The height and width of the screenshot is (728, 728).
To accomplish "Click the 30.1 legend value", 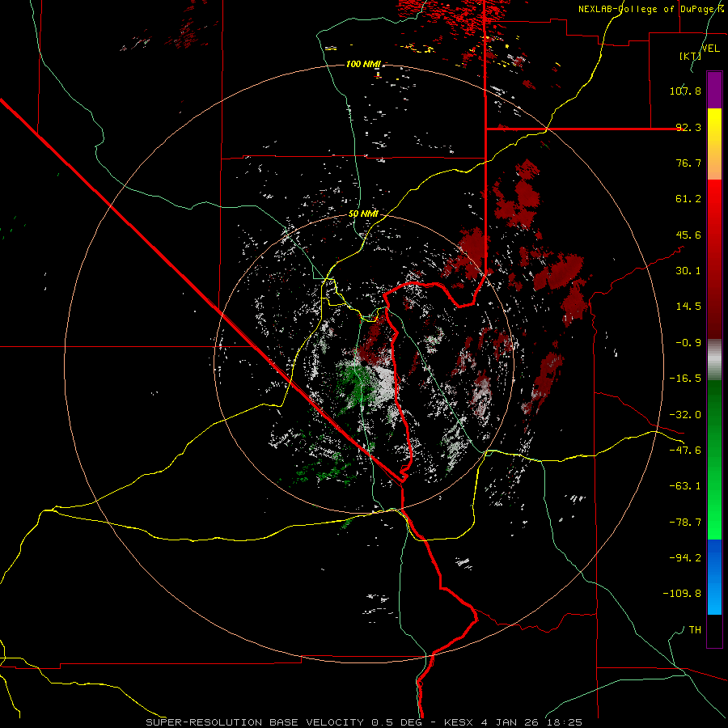I will 688,271.
